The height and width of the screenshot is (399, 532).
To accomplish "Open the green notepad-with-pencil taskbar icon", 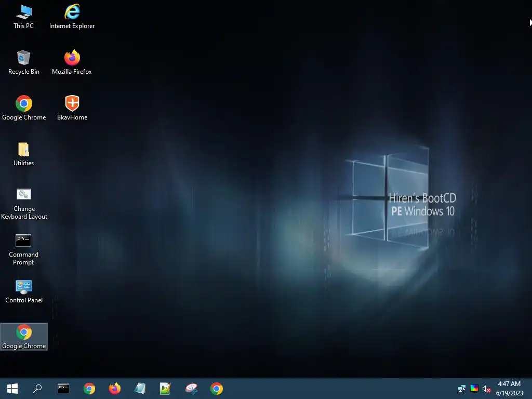I will [x=165, y=389].
